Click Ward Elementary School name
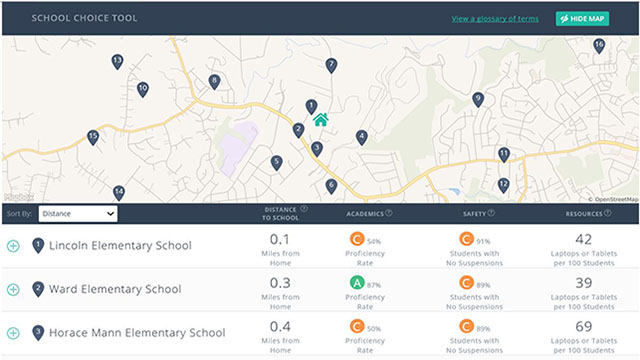This screenshot has height=360, width=640. pyautogui.click(x=115, y=289)
